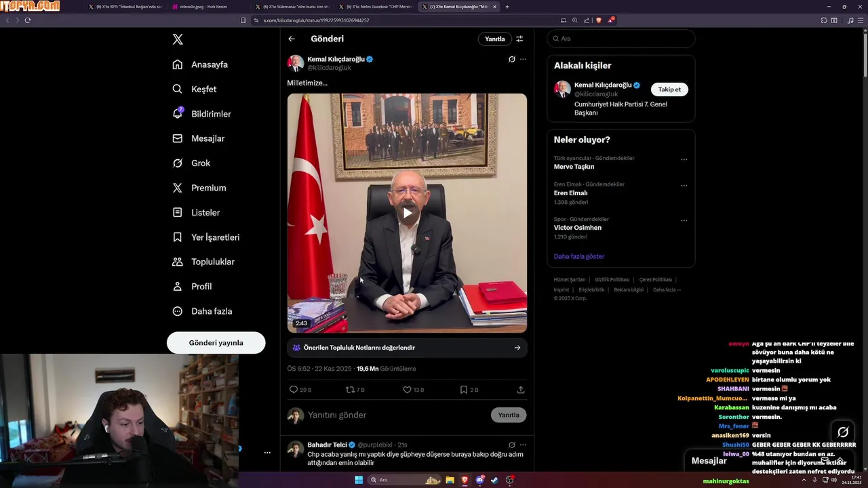Image resolution: width=868 pixels, height=488 pixels.
Task: Open more options on Bahadır Telci's reply
Action: point(523,445)
